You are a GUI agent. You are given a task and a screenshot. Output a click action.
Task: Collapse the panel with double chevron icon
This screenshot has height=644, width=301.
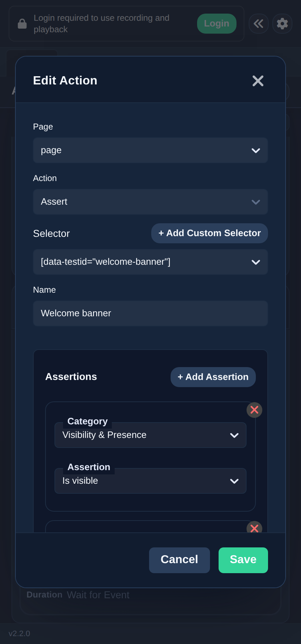(x=259, y=24)
